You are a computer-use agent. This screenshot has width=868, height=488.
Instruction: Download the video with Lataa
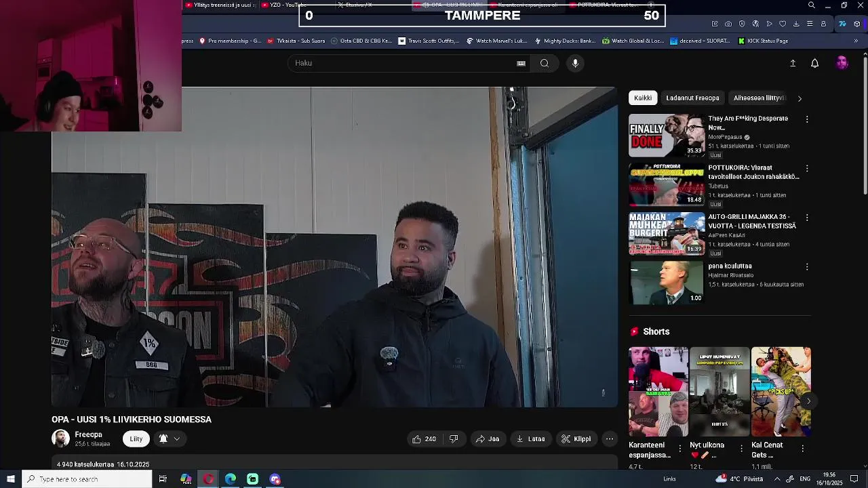pos(530,439)
